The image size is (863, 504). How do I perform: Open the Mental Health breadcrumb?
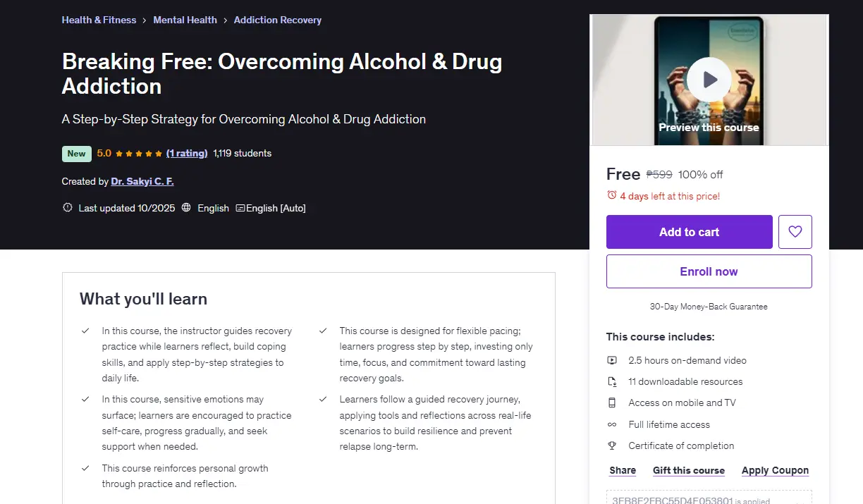[185, 20]
